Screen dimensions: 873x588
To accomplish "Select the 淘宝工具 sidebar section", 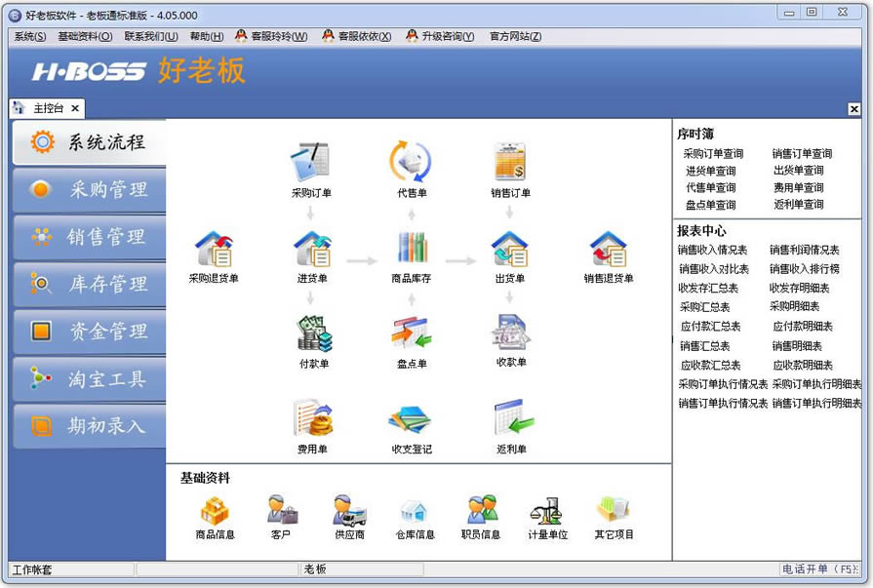I will 89,379.
